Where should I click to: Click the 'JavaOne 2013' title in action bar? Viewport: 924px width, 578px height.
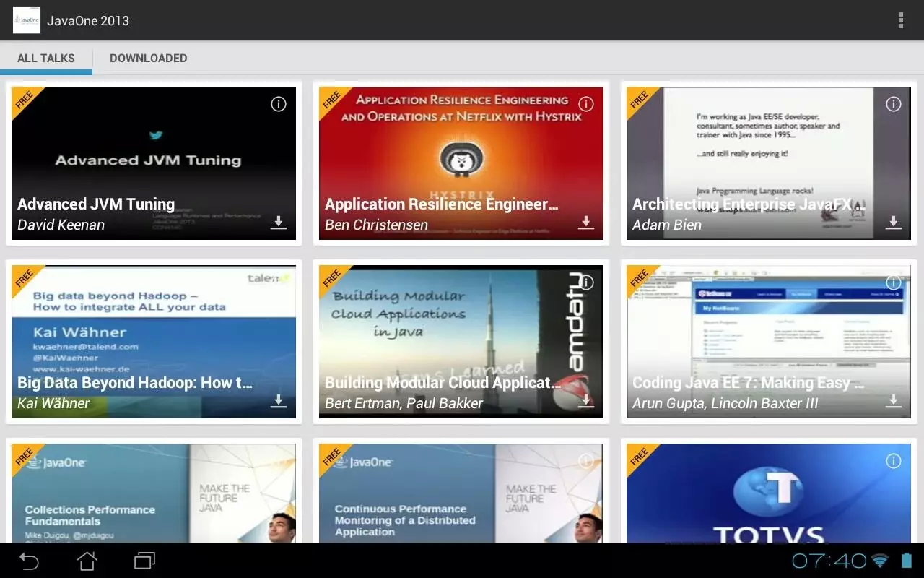pos(88,20)
